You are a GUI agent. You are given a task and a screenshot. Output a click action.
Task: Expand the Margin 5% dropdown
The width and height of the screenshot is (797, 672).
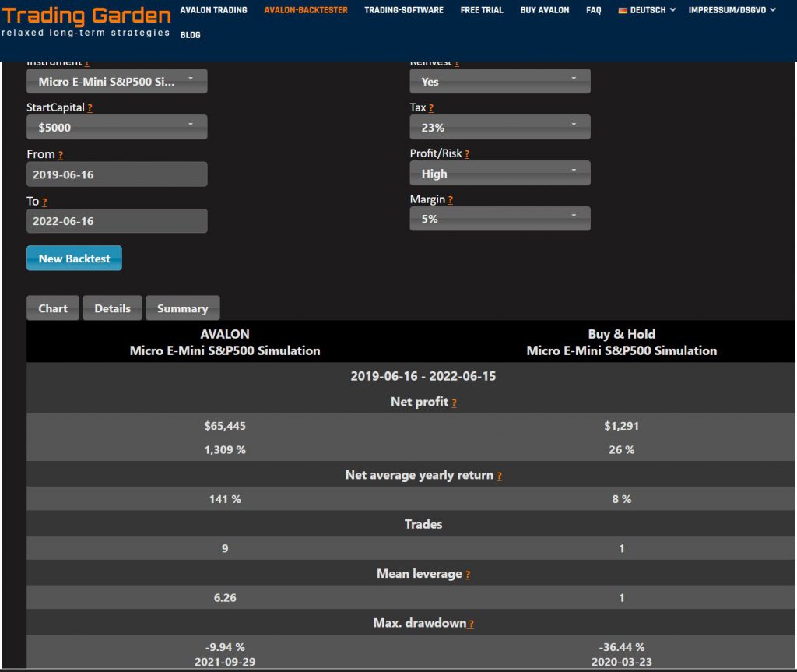[500, 219]
